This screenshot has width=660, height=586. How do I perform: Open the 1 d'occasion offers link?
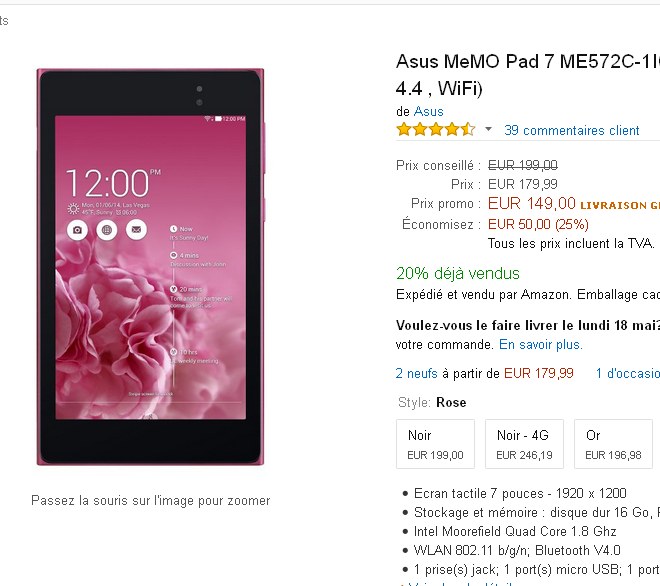tap(627, 373)
